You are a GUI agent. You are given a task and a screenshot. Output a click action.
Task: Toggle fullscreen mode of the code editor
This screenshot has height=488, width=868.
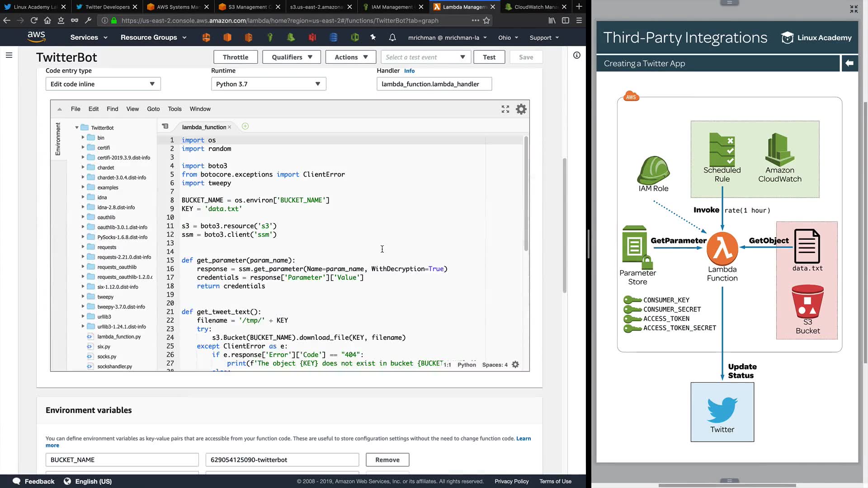[505, 109]
